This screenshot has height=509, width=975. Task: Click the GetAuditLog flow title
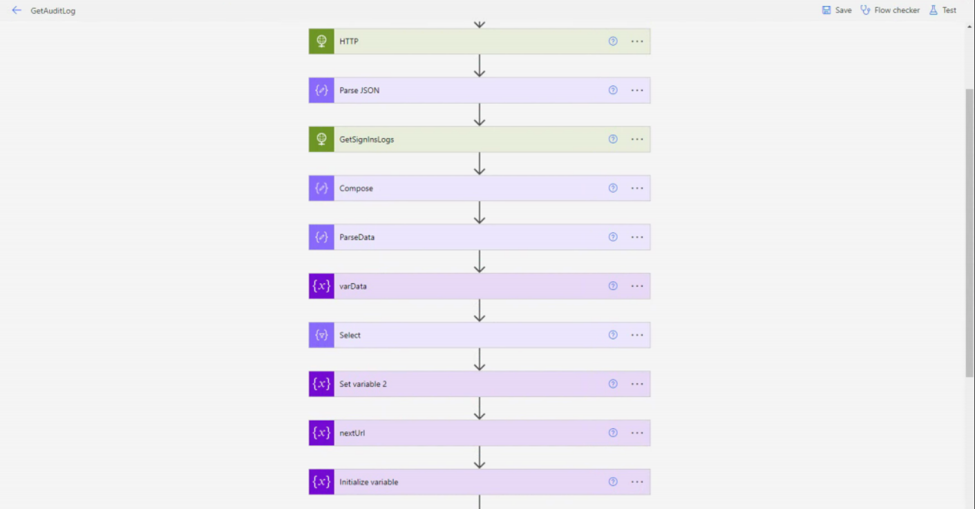(53, 11)
